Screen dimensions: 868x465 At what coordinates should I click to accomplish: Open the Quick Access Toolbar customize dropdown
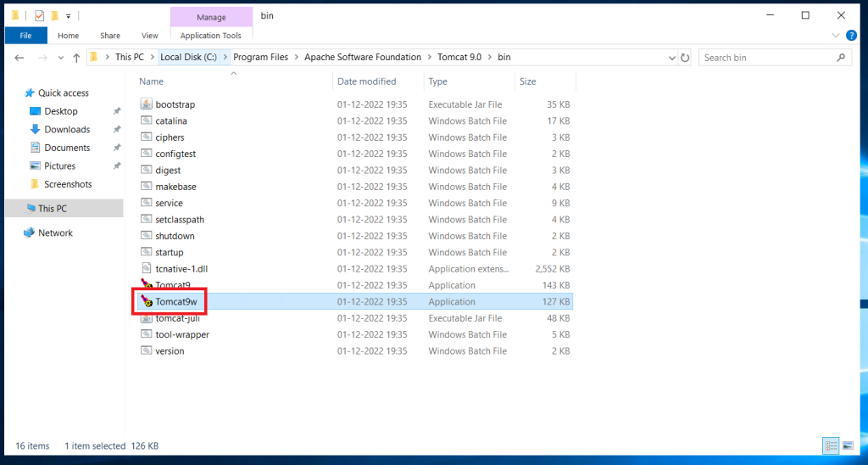coord(68,16)
